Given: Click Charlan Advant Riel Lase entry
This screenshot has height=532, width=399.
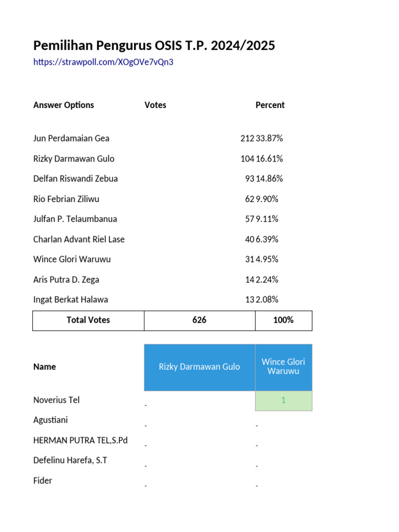Looking at the screenshot, I should (79, 239).
